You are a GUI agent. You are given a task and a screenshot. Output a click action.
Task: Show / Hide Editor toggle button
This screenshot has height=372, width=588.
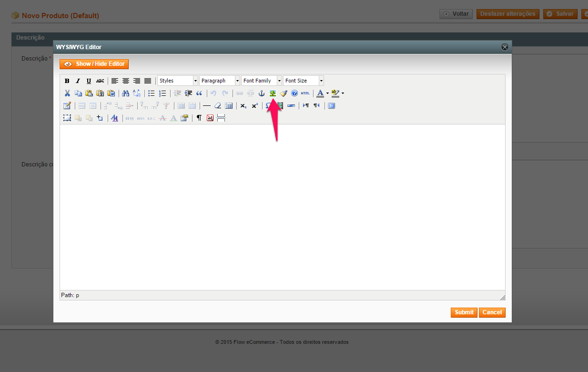[x=94, y=64]
